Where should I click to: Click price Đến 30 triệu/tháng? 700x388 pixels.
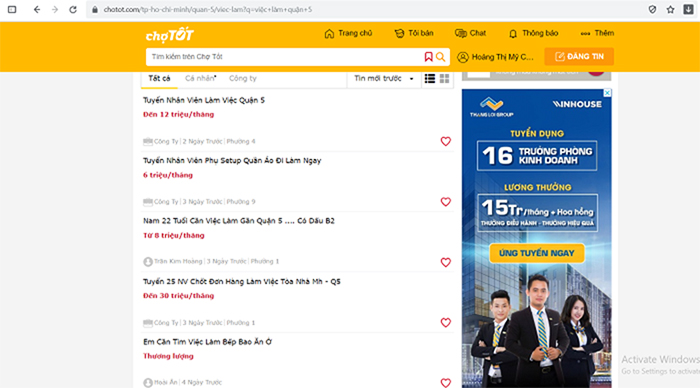179,296
